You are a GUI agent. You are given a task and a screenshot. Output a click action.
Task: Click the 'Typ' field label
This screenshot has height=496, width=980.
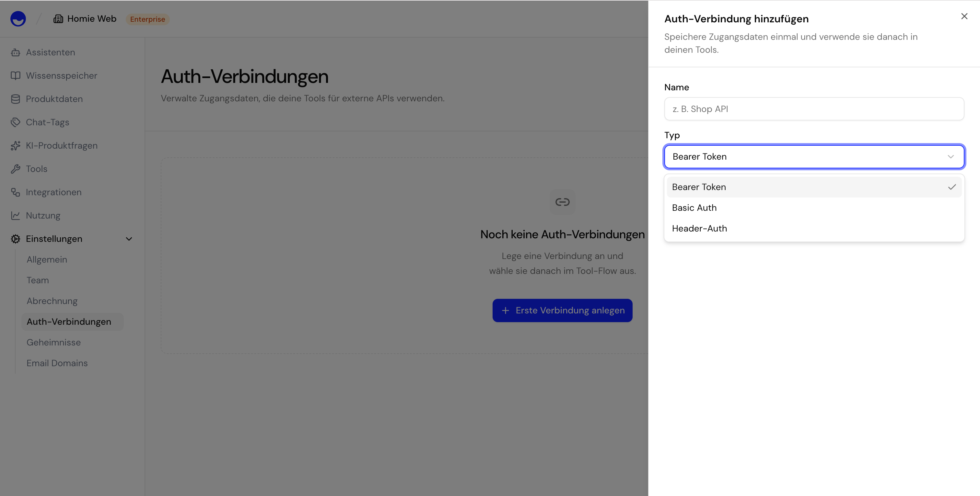coord(672,135)
